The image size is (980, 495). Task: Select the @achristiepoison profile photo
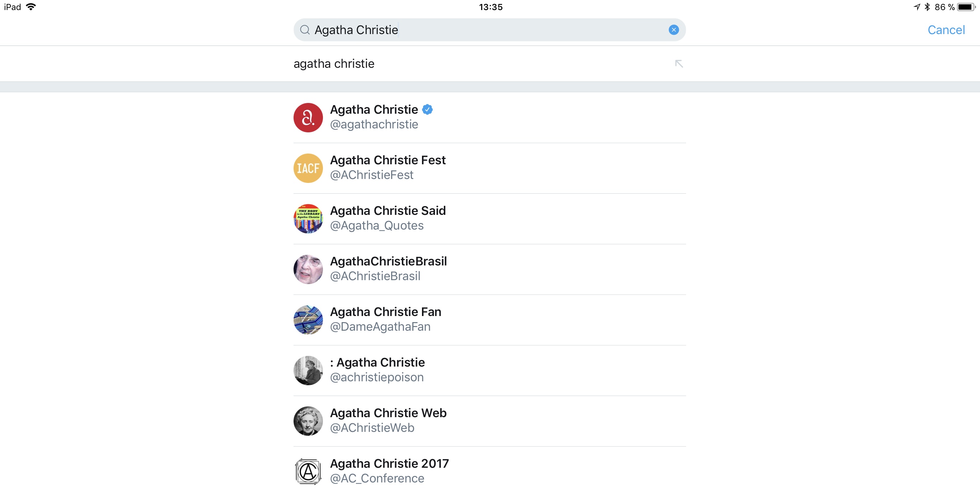point(308,370)
